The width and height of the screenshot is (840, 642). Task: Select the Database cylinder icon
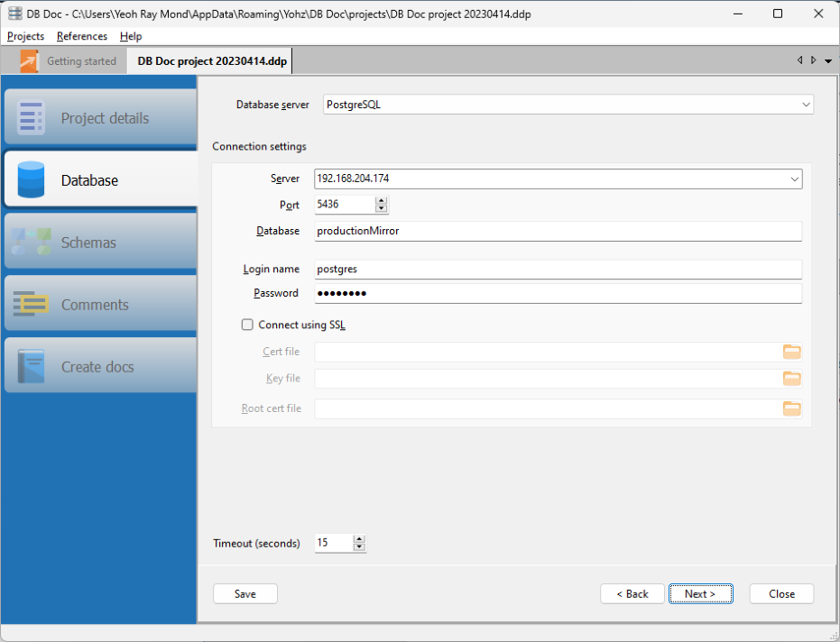click(x=32, y=180)
